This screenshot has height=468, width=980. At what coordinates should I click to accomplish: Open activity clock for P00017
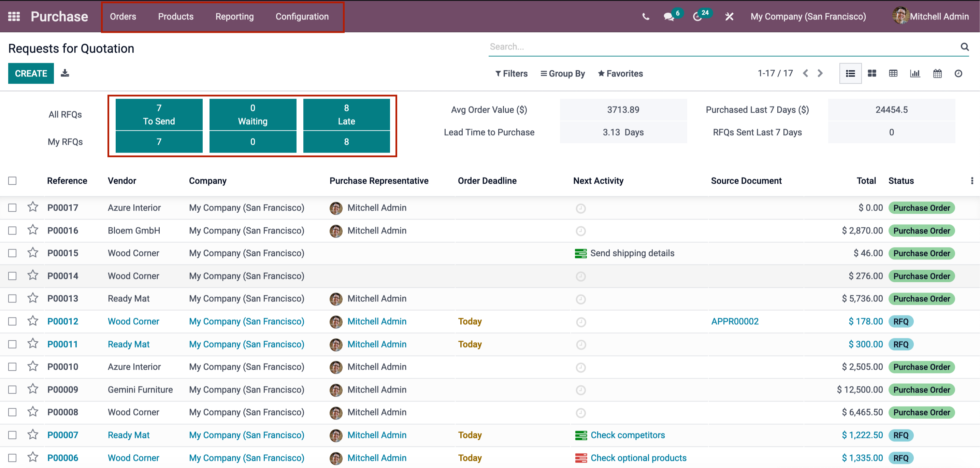coord(580,208)
